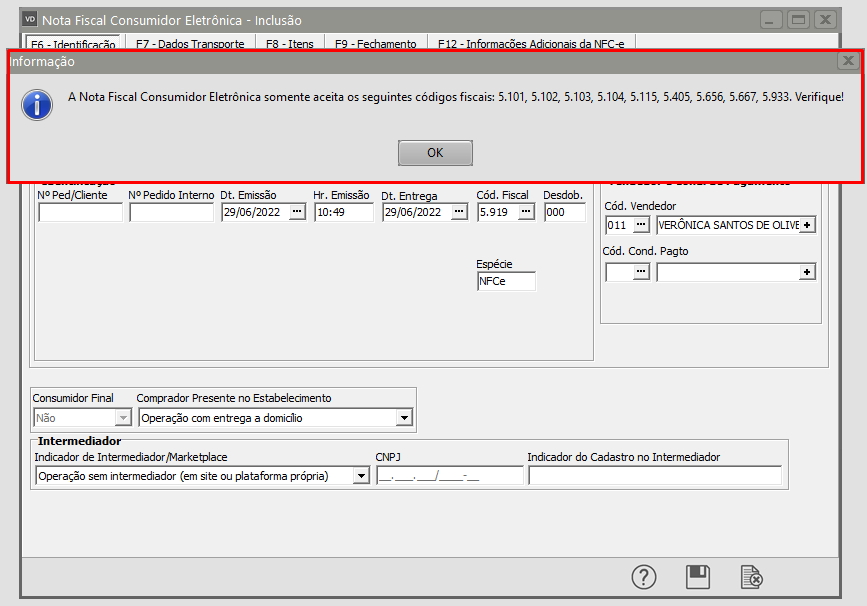Expand Comprador Presente no Estabelecimento dropdown

pyautogui.click(x=404, y=418)
